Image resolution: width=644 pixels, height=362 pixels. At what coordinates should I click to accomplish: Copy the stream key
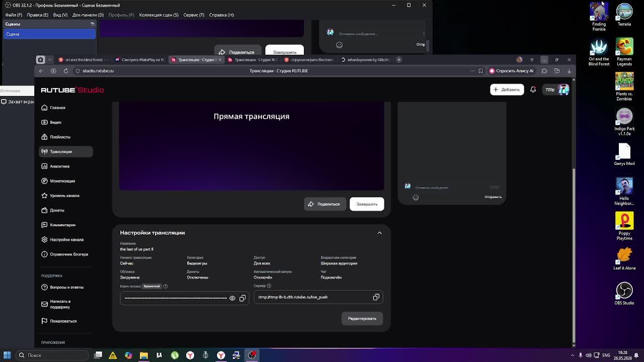243,298
